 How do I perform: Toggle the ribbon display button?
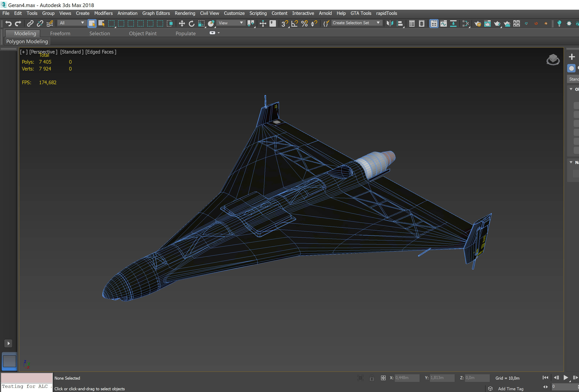[x=434, y=23]
